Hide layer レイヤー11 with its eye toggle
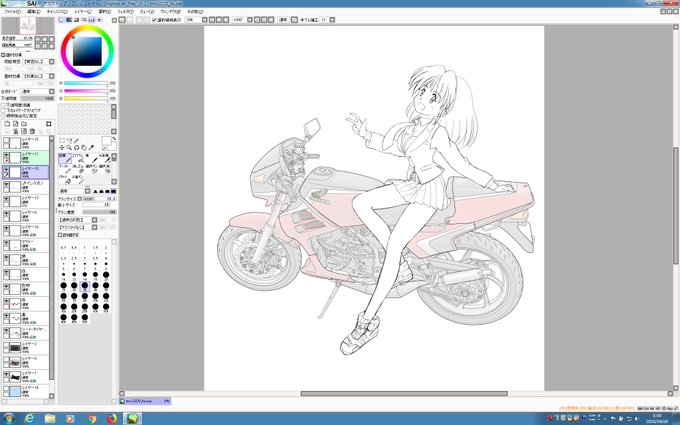Viewport: 680px width, 425px height. click(x=6, y=155)
